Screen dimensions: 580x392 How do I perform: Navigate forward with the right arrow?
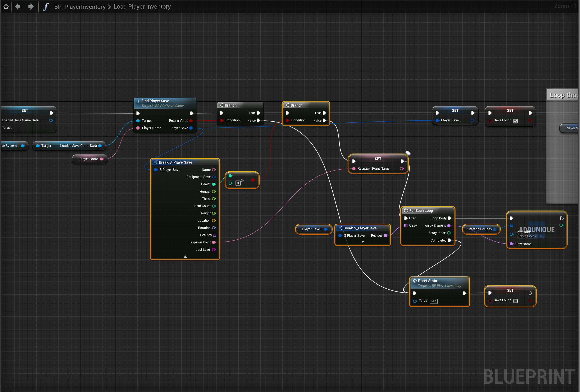[x=31, y=6]
